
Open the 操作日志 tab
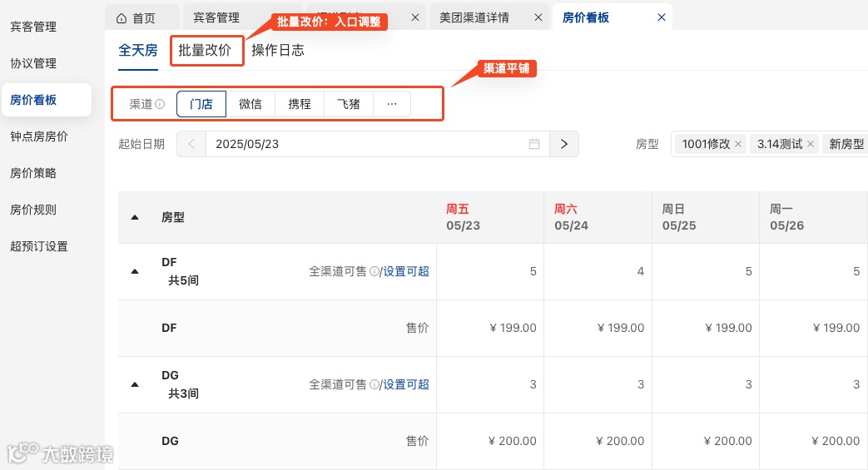coord(278,50)
